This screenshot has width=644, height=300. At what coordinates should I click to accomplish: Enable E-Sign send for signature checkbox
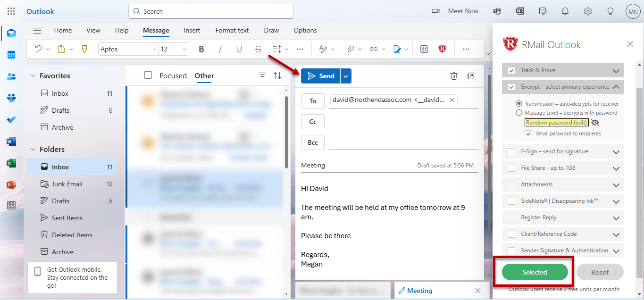(x=511, y=152)
